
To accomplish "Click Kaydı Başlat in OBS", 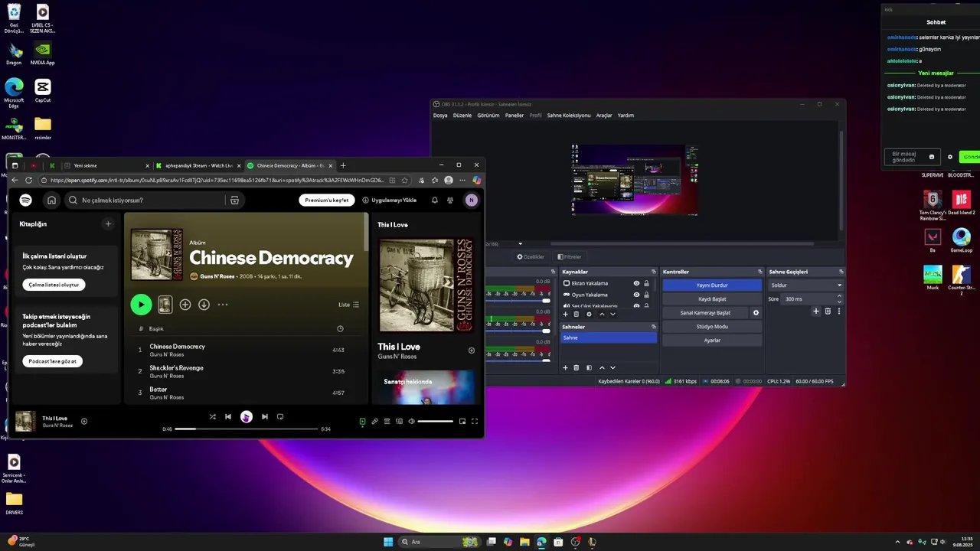I will click(712, 299).
